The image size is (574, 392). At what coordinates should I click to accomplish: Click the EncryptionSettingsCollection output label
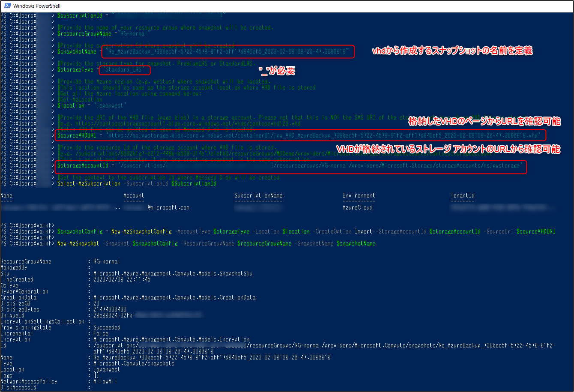tap(43, 321)
